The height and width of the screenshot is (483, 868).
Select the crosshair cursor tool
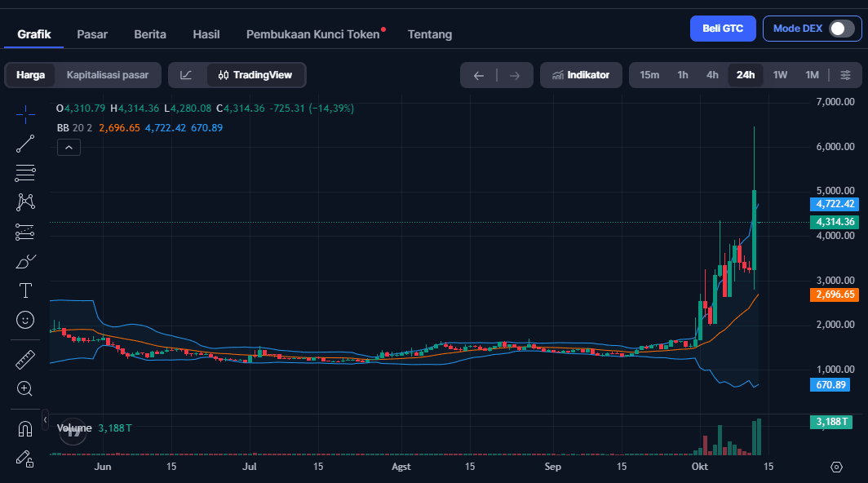25,115
